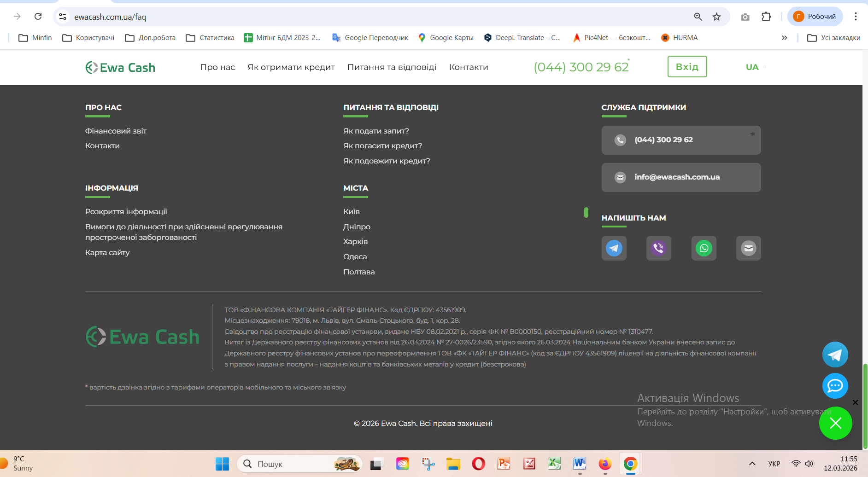This screenshot has height=477, width=868.
Task: Open the Робочий profile button
Action: [x=815, y=17]
